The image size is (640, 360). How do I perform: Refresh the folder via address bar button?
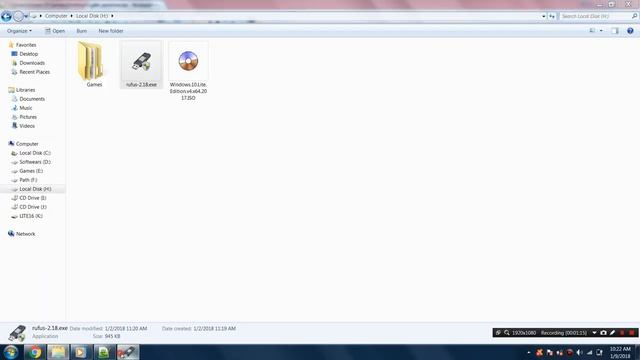click(x=552, y=16)
